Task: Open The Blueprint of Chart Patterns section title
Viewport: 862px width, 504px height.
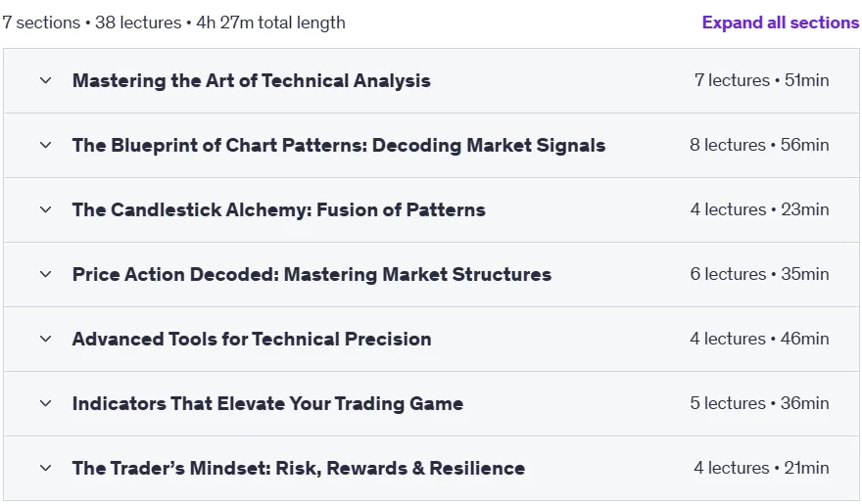Action: click(x=339, y=146)
